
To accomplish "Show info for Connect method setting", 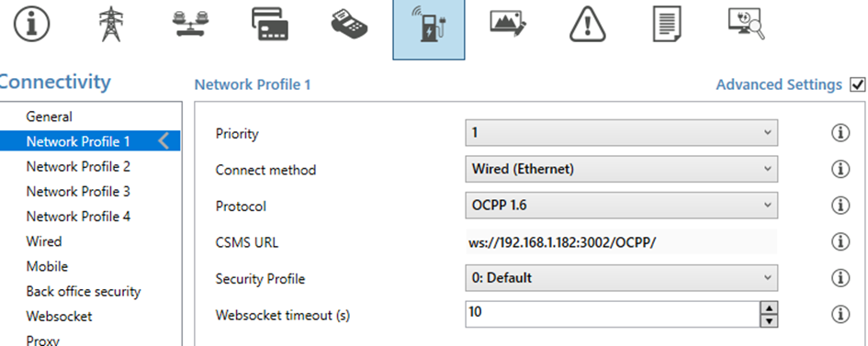I will 840,169.
